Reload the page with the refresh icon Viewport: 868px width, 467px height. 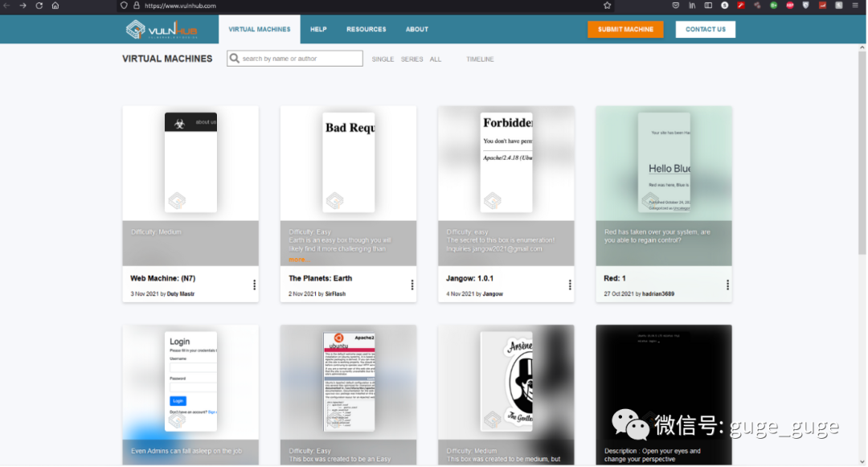click(x=39, y=6)
